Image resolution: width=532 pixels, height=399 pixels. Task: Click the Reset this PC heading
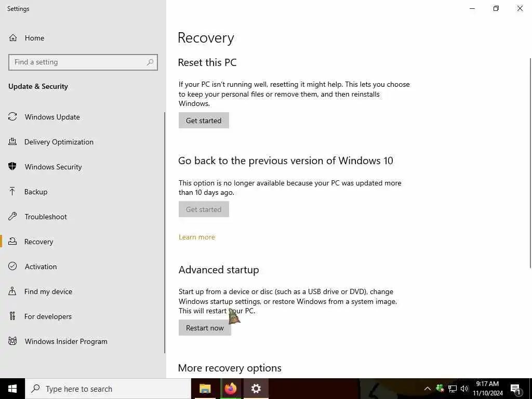[x=207, y=62]
